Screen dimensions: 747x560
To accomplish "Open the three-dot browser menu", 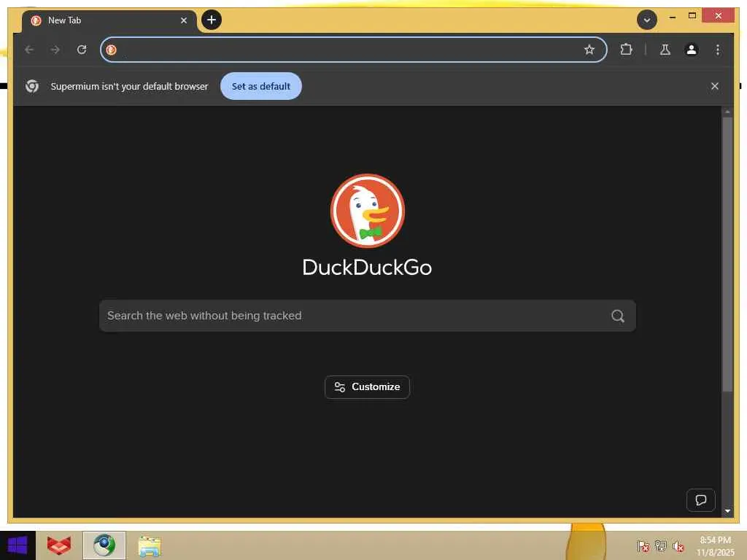I will [x=718, y=50].
